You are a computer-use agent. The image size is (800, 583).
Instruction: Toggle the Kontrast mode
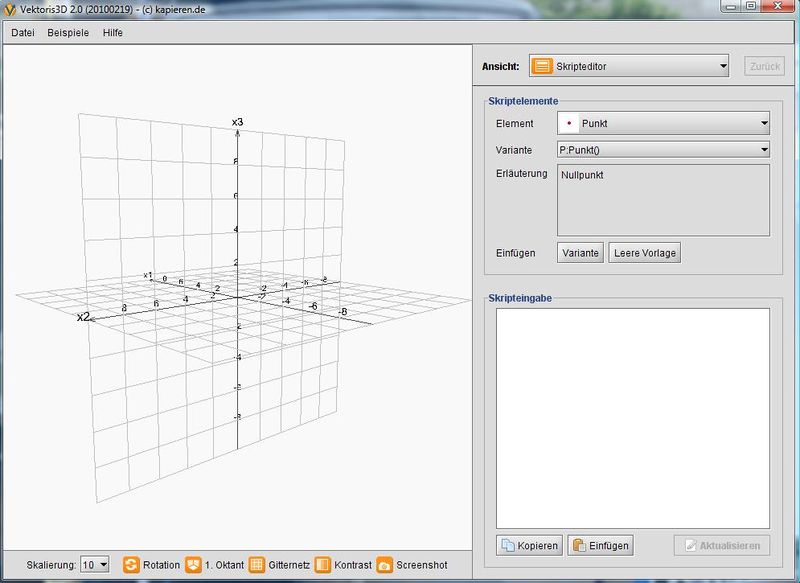(322, 565)
